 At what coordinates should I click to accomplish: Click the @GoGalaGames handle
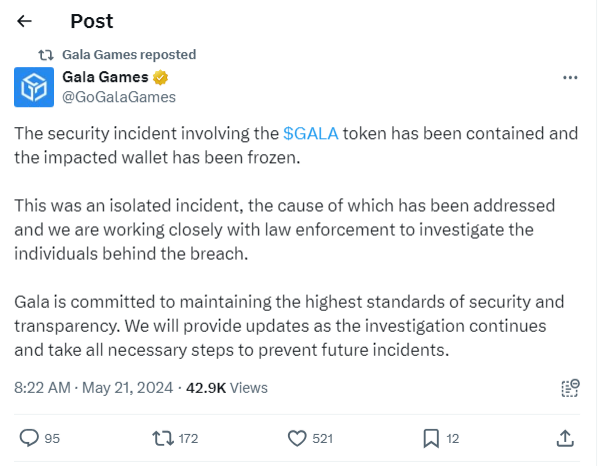(119, 97)
